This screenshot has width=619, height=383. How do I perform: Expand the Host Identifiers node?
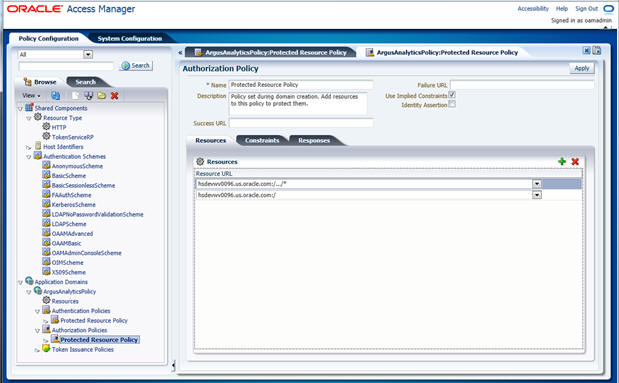tap(29, 147)
